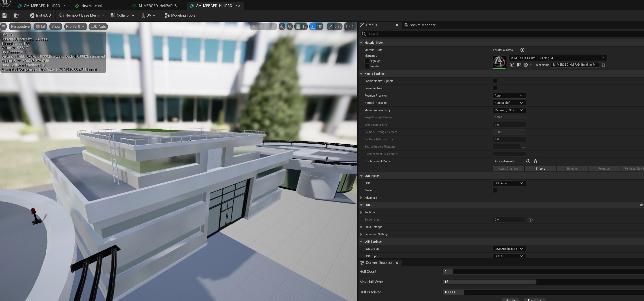The height and width of the screenshot is (301, 644).
Task: Click the Browse to asset icon in toolbar
Action: [x=16, y=16]
